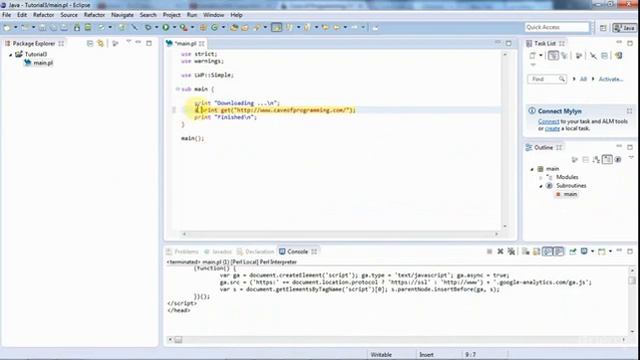Image resolution: width=640 pixels, height=360 pixels.
Task: Toggle Sort alphabetically in Outline
Action: point(596,160)
